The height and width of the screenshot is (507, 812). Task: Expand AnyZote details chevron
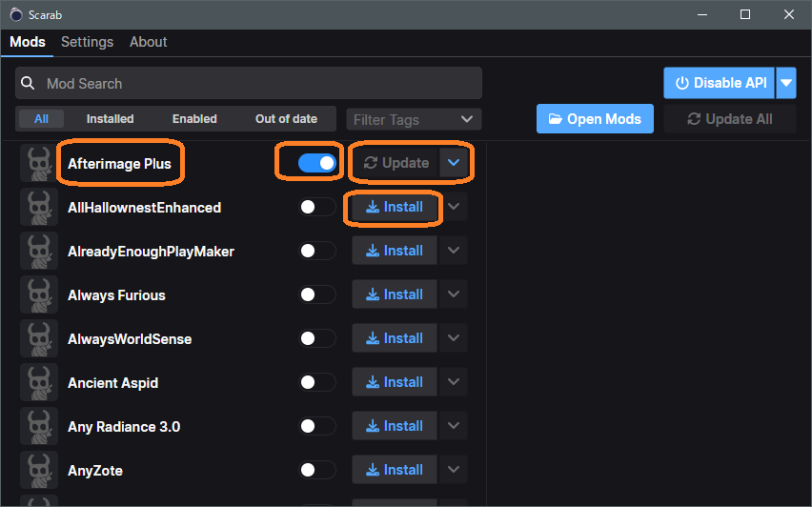pyautogui.click(x=454, y=470)
